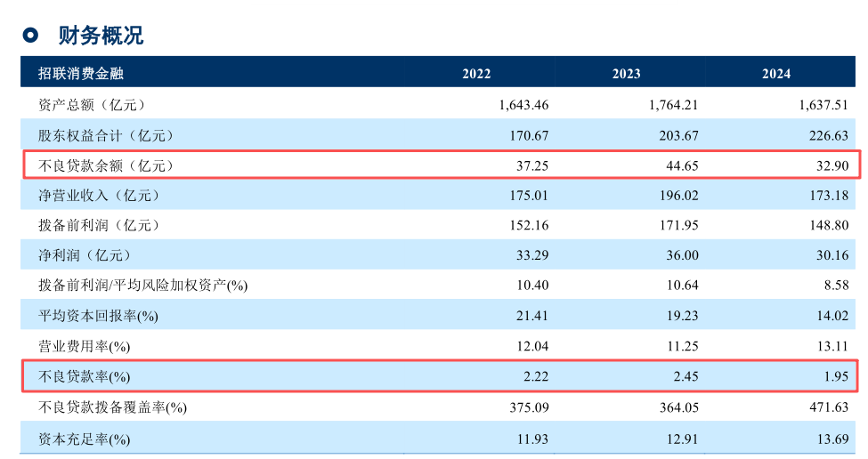This screenshot has height=459, width=868.
Task: Select the 净利润 row label
Action: 85,255
